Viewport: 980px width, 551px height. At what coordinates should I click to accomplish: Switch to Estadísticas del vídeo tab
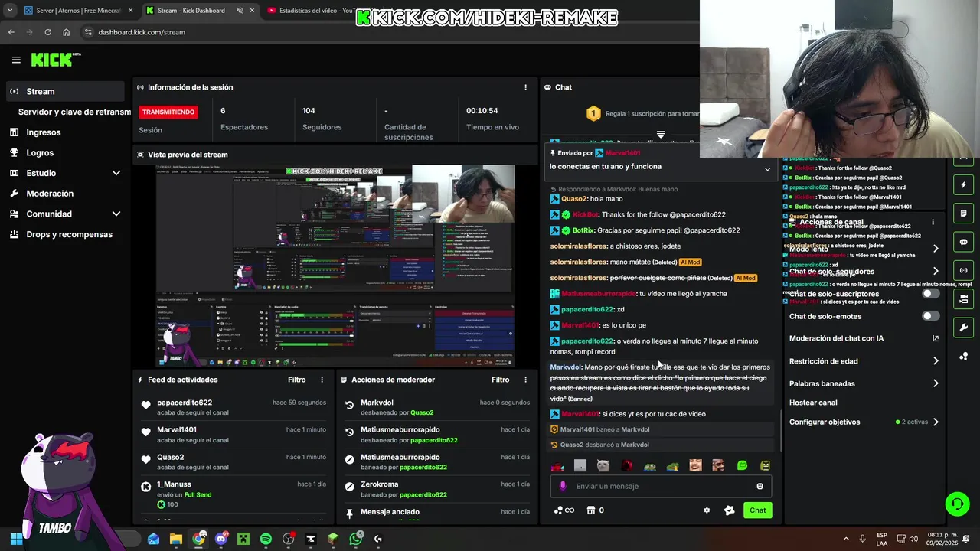[x=315, y=11]
